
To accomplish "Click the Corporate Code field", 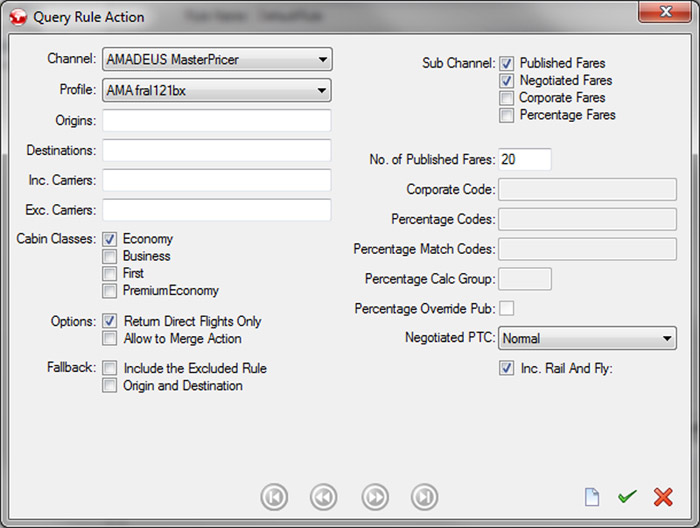I will (x=587, y=189).
